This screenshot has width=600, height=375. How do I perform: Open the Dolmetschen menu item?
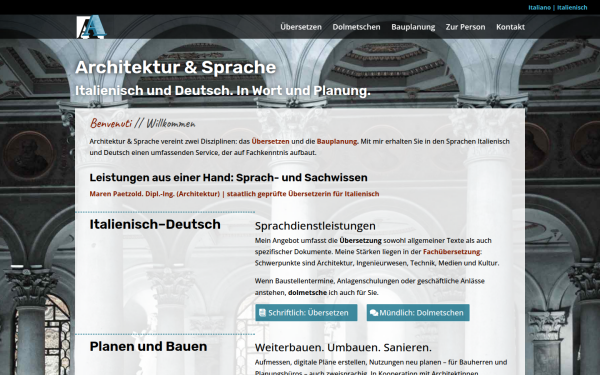coord(356,27)
